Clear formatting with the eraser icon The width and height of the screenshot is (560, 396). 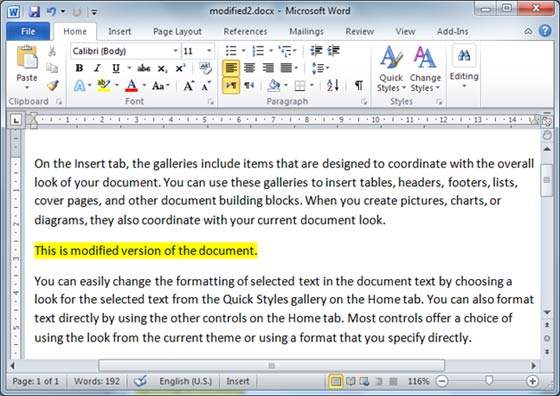point(205,68)
